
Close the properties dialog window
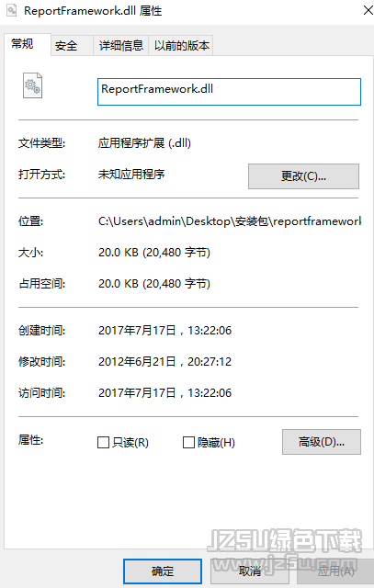click(368, 10)
